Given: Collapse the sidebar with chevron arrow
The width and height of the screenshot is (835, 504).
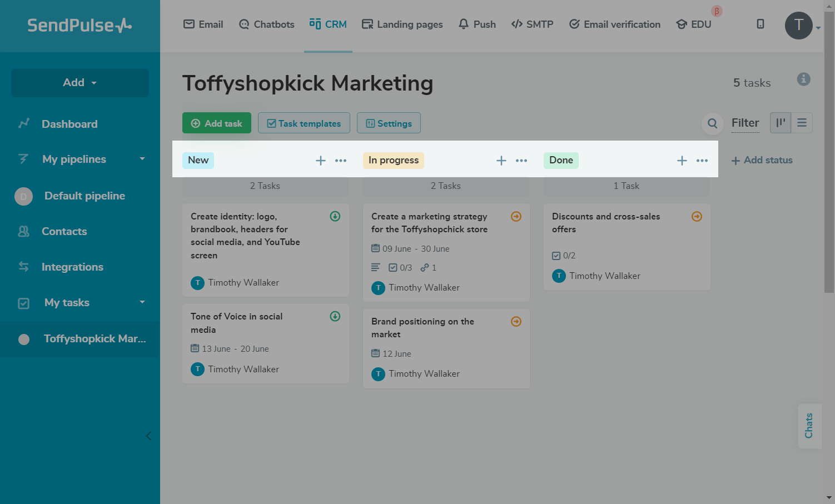Looking at the screenshot, I should coord(148,436).
